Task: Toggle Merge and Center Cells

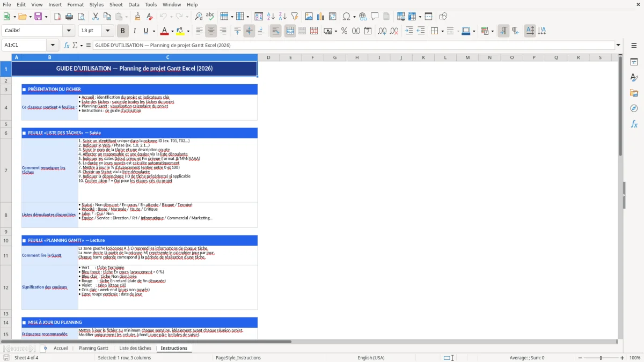Action: pos(290,31)
